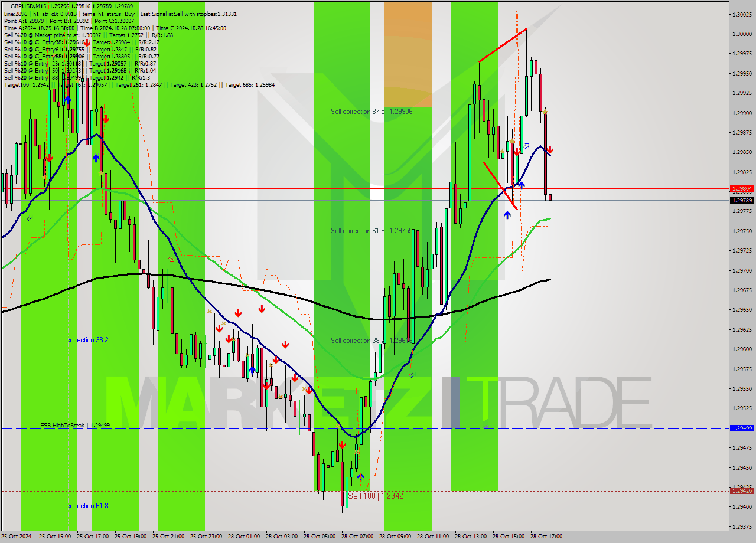Image resolution: width=756 pixels, height=543 pixels.
Task: Click the 1.29600 price scale label
Action: point(742,349)
